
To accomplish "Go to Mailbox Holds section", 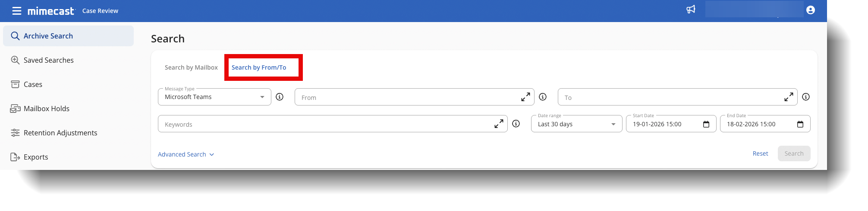I will pos(46,109).
